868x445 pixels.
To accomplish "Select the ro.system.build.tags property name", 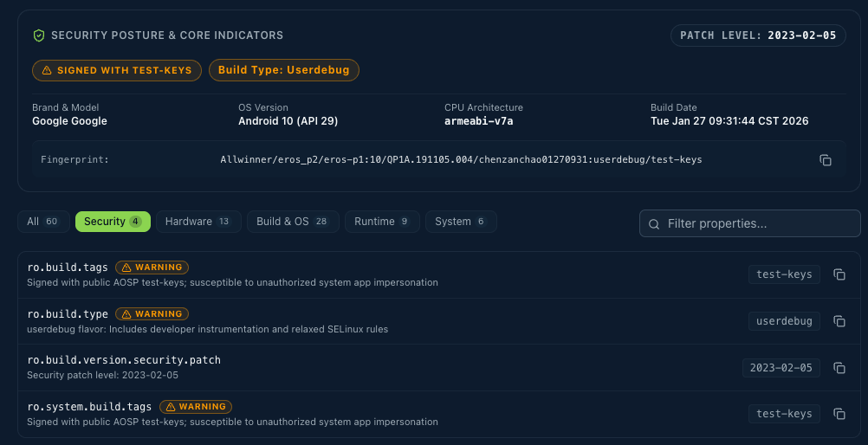I will [x=89, y=407].
